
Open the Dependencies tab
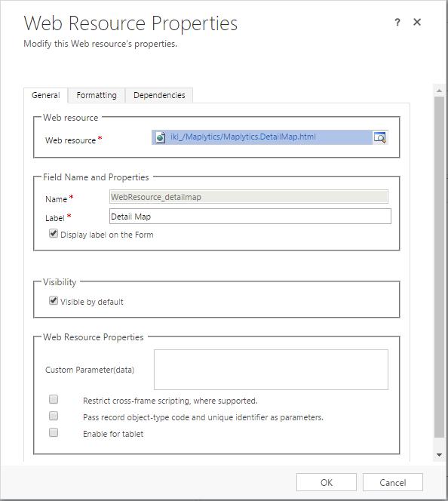[159, 95]
